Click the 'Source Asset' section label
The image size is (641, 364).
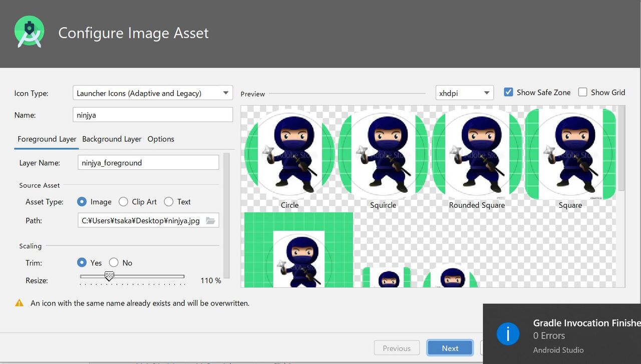(x=40, y=185)
